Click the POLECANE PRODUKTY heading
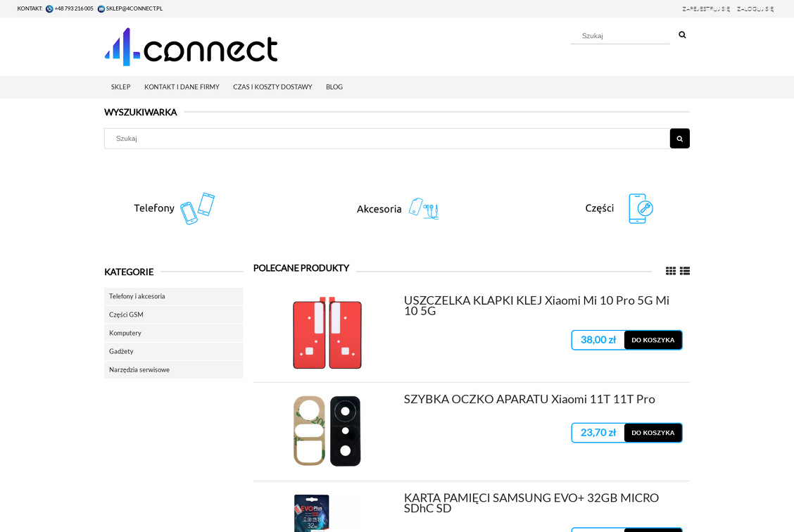The width and height of the screenshot is (794, 532). pos(301,268)
